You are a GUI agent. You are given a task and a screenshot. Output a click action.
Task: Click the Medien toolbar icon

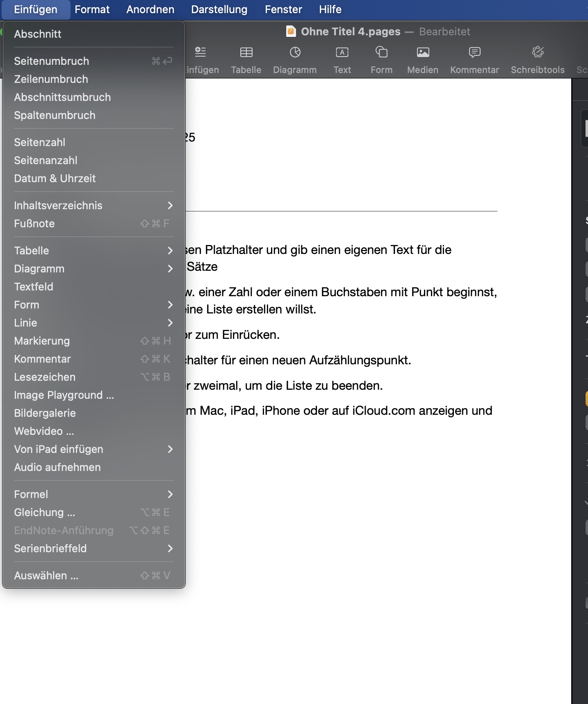point(423,53)
